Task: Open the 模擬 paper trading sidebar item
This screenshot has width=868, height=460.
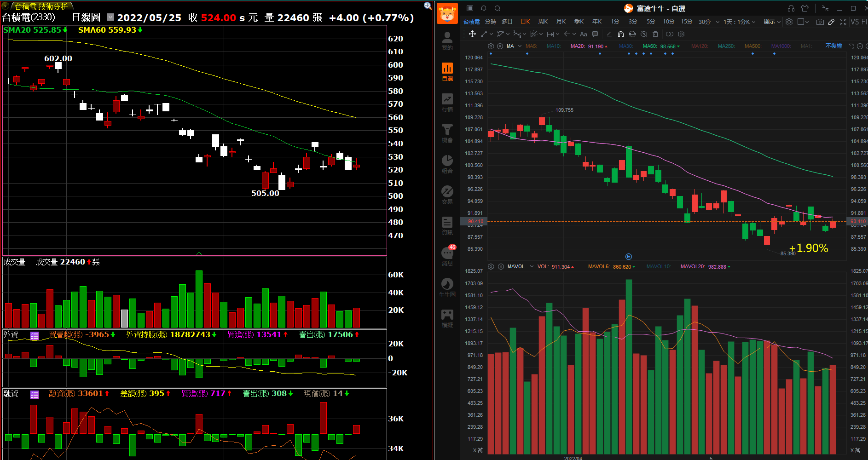Action: [447, 318]
